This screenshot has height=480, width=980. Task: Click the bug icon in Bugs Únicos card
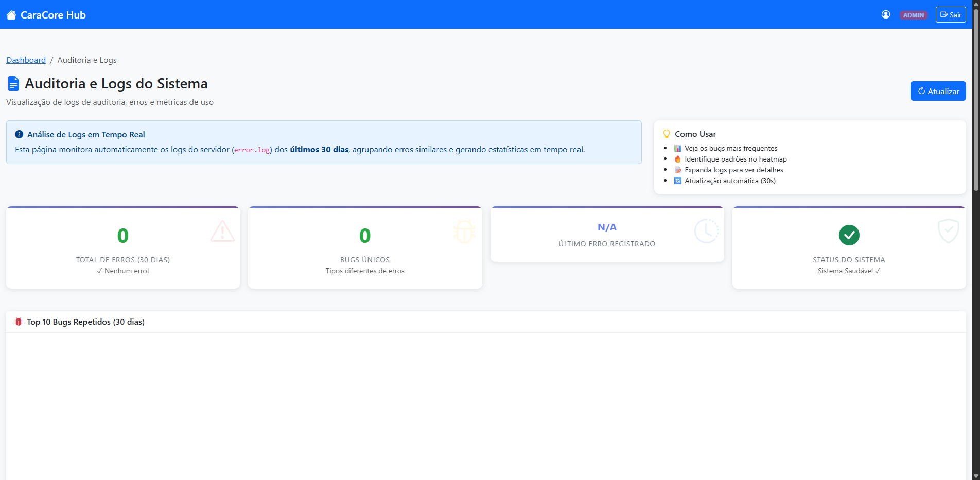[464, 232]
